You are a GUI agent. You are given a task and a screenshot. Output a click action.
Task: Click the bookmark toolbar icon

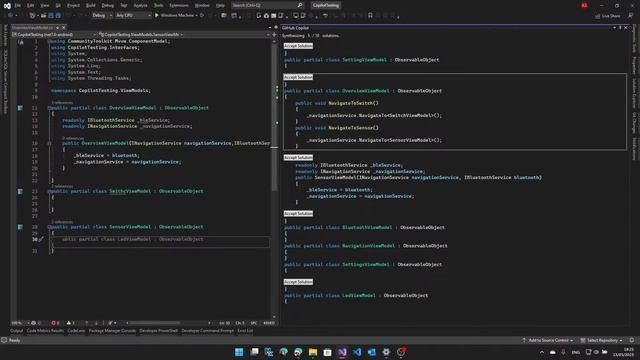click(x=370, y=16)
